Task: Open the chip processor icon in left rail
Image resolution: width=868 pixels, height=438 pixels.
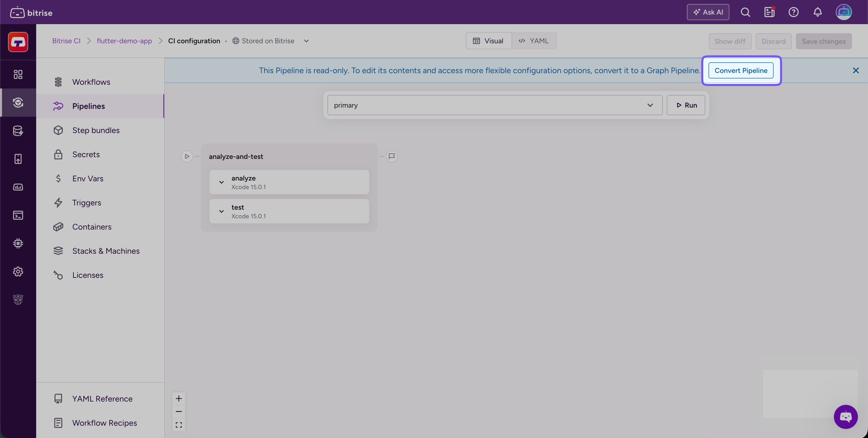Action: pos(18,243)
